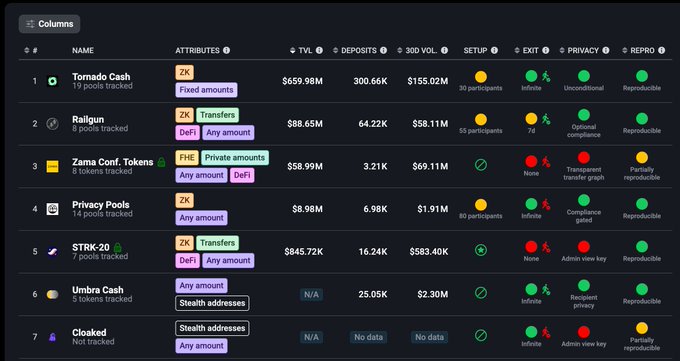Click the red exit runner icon for Privacy Pools
Screen dimensions: 680x361
(546, 204)
